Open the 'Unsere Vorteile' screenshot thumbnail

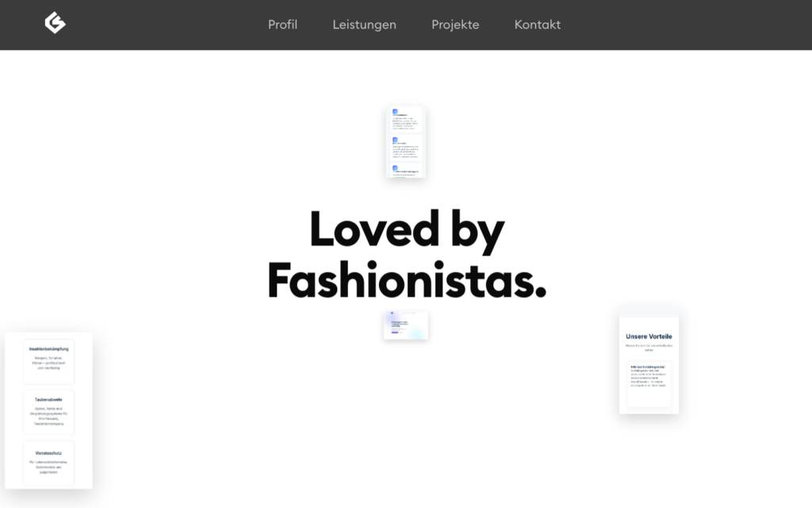649,360
